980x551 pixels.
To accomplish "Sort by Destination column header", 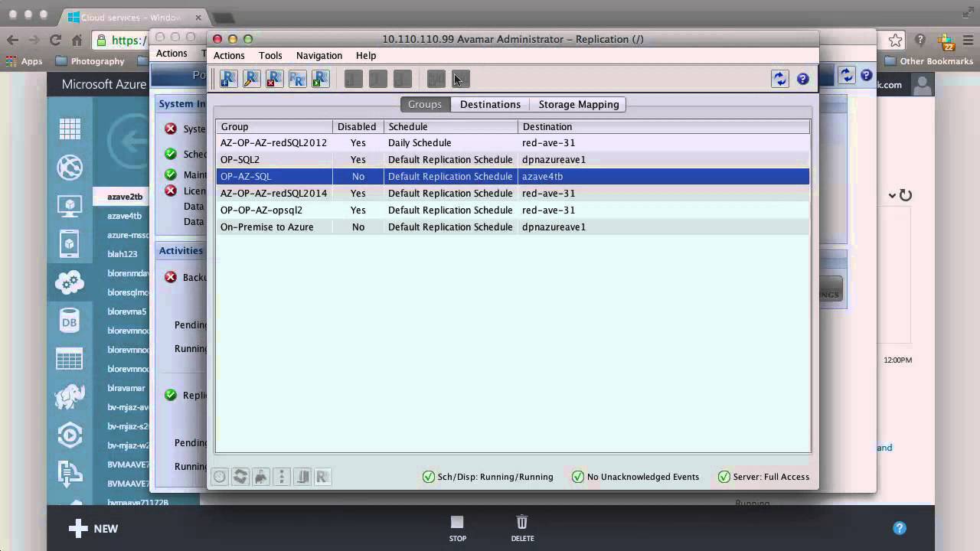I will (664, 126).
